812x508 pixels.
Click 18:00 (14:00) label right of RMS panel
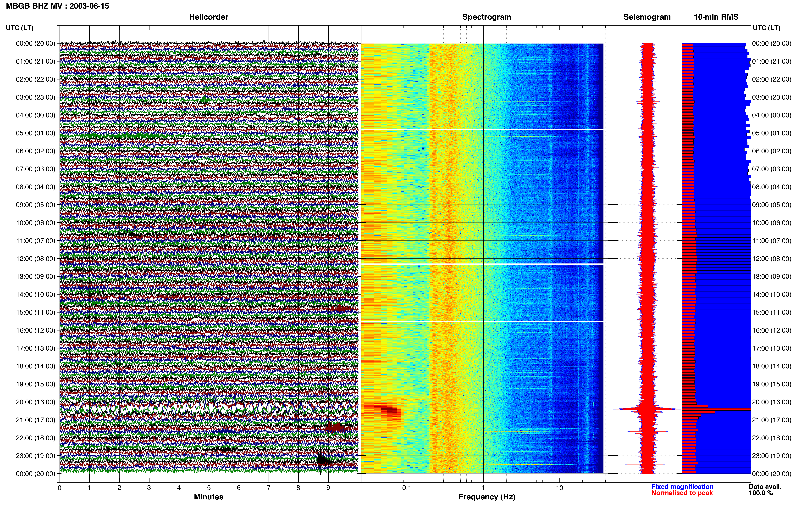coord(771,366)
